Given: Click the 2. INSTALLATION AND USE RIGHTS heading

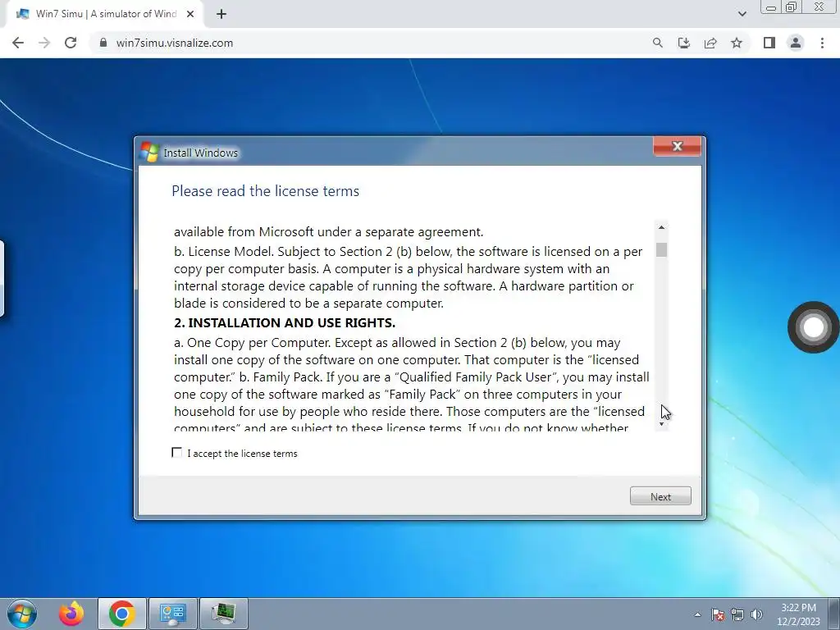Looking at the screenshot, I should [285, 323].
